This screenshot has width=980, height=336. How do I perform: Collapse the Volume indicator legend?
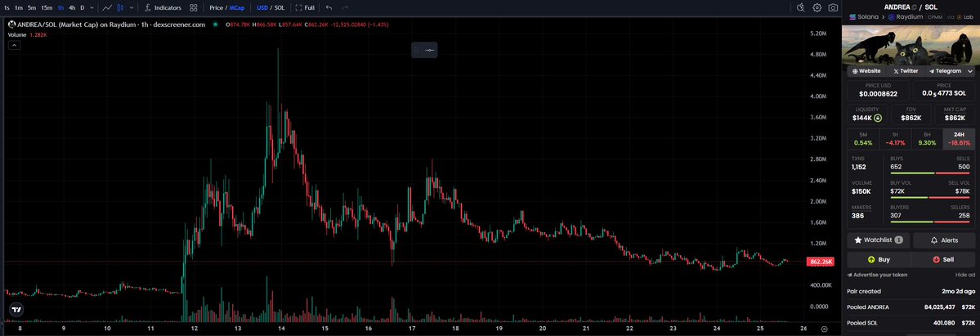click(13, 45)
